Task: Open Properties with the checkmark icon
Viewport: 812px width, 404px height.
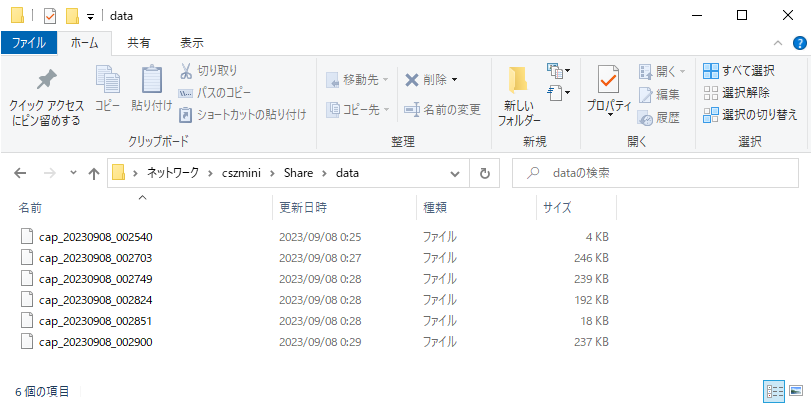Action: coord(607,80)
